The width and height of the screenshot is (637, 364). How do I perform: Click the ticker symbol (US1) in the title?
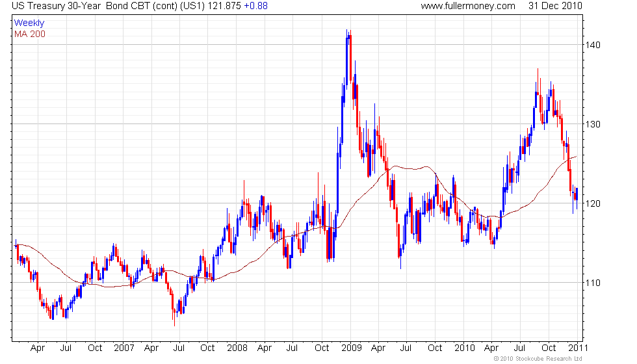[192, 6]
